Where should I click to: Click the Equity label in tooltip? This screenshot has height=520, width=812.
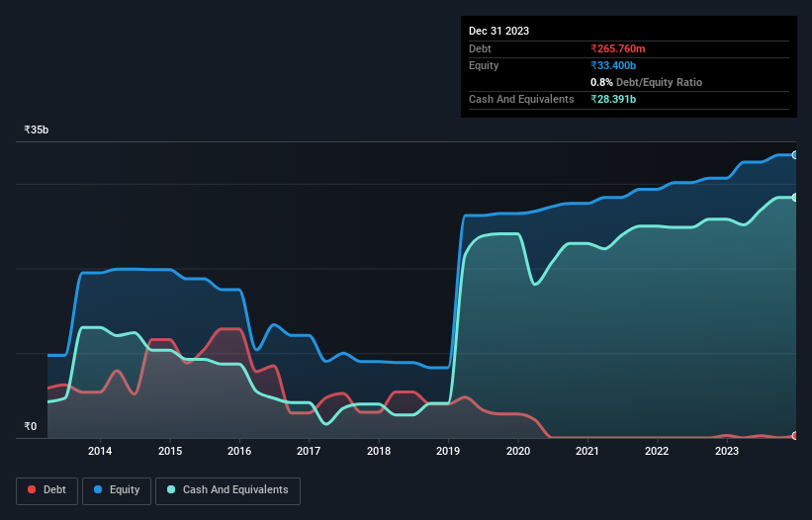pos(484,65)
